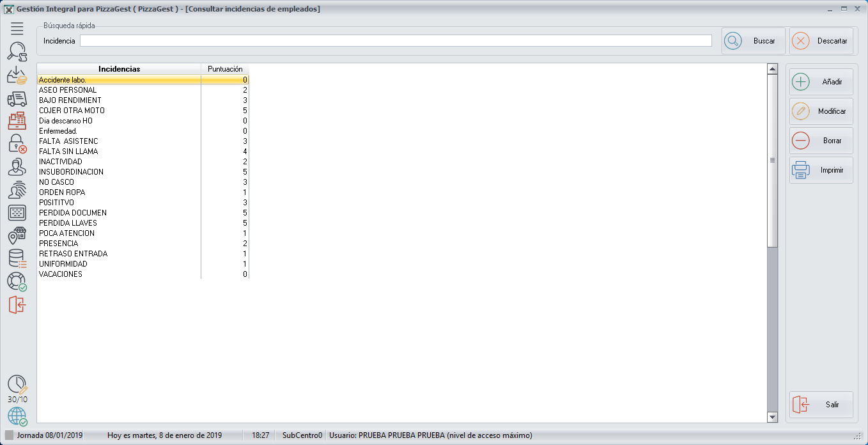Click the clock with pencil icon
The image size is (868, 445).
click(17, 384)
